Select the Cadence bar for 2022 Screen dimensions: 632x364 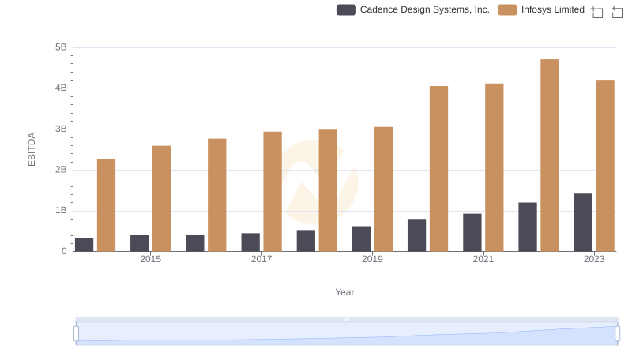tap(528, 227)
